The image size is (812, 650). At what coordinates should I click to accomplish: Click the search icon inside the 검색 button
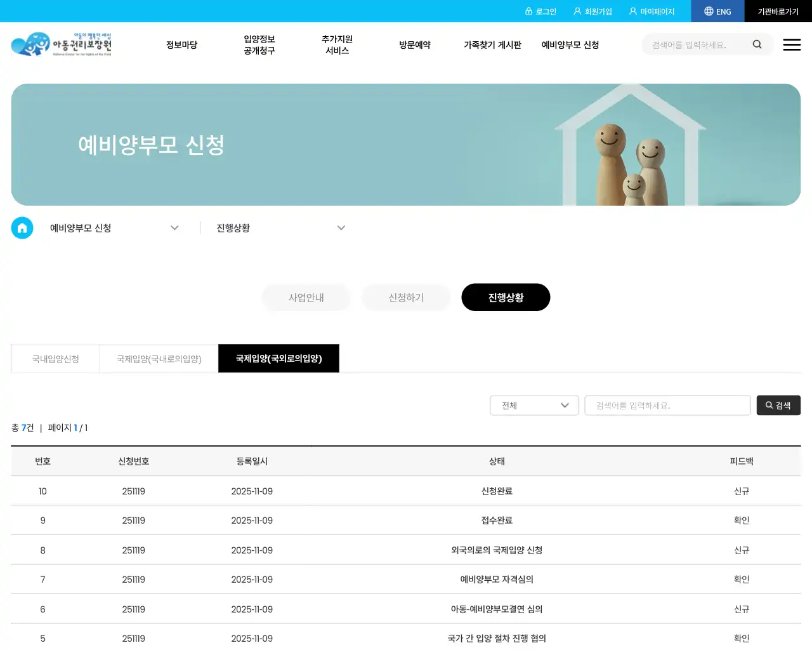pos(768,405)
